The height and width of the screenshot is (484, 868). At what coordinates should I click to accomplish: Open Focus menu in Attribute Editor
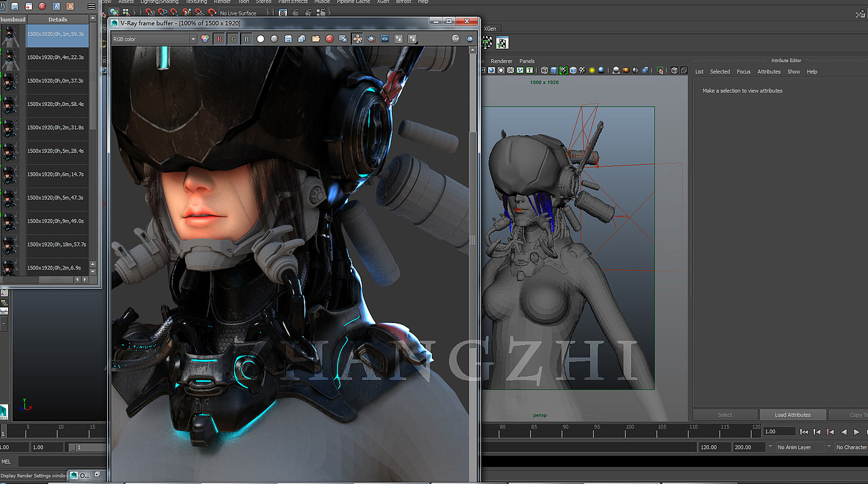744,71
